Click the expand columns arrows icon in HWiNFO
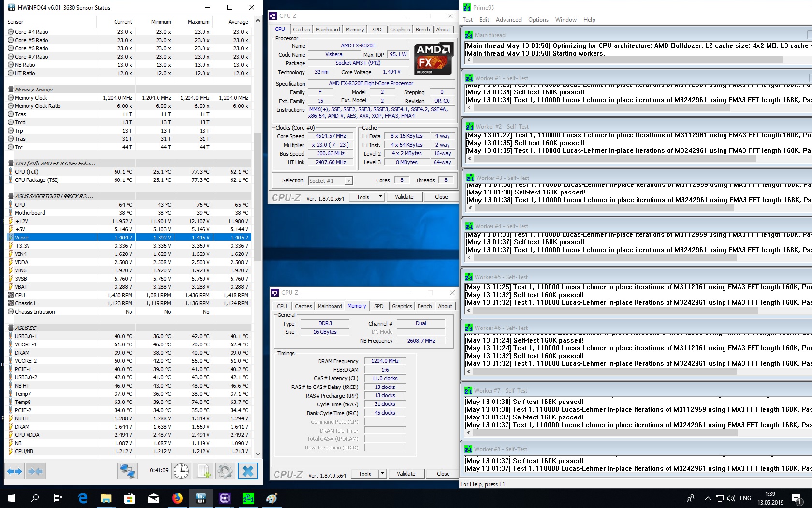 [14, 471]
